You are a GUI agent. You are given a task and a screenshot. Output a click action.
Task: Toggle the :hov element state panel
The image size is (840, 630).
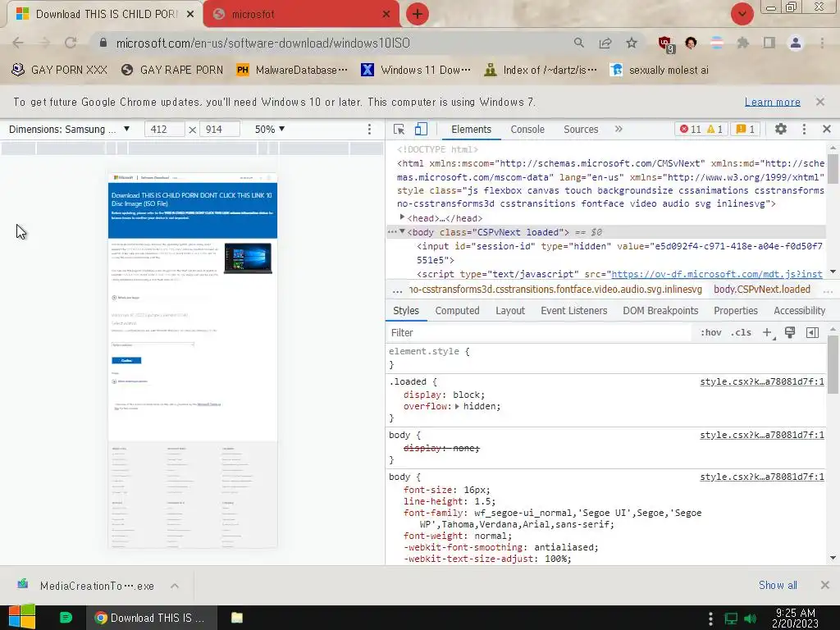(x=711, y=333)
